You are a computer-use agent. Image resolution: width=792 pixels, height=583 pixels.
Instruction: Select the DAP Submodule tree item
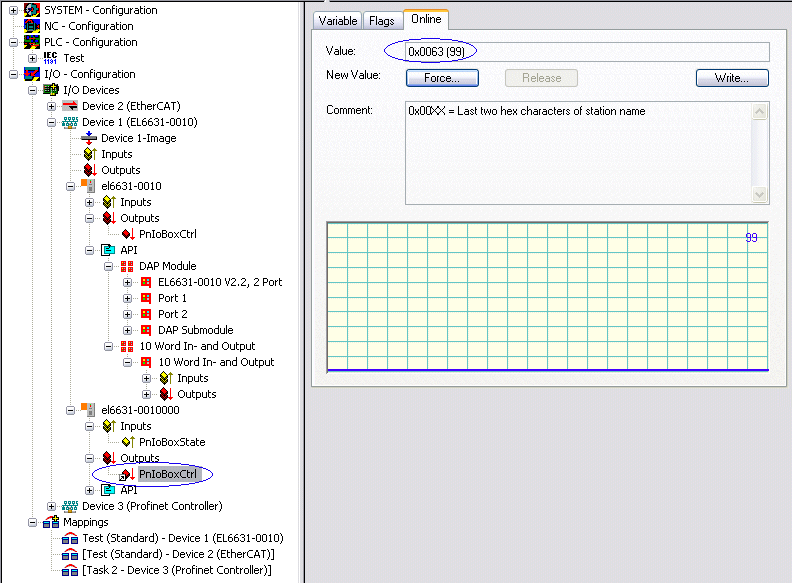195,330
